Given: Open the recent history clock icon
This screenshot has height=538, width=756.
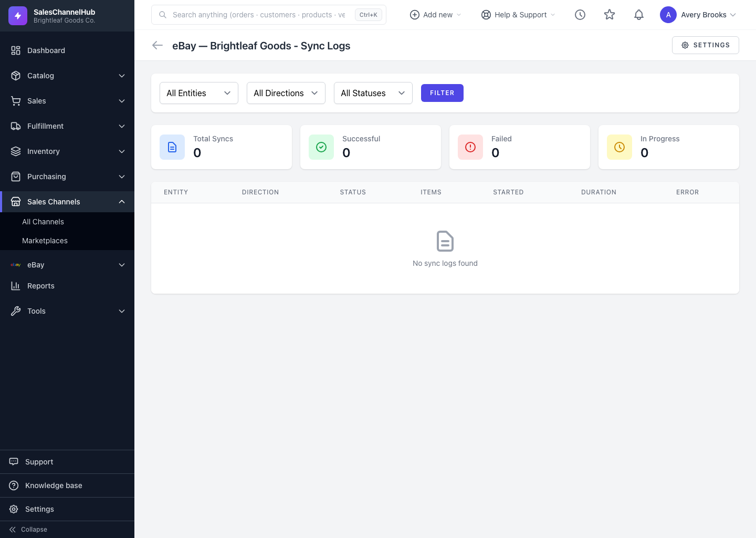Looking at the screenshot, I should [x=580, y=15].
